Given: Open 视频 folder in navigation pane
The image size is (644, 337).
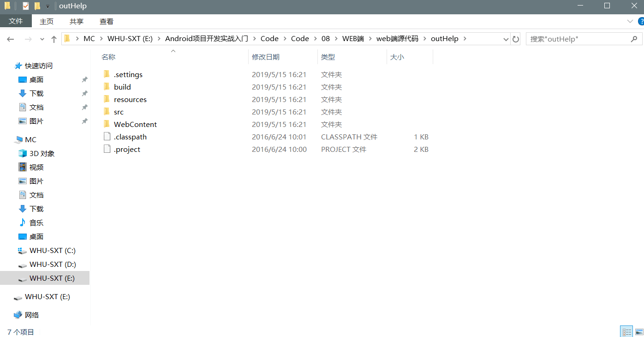Looking at the screenshot, I should coord(36,167).
